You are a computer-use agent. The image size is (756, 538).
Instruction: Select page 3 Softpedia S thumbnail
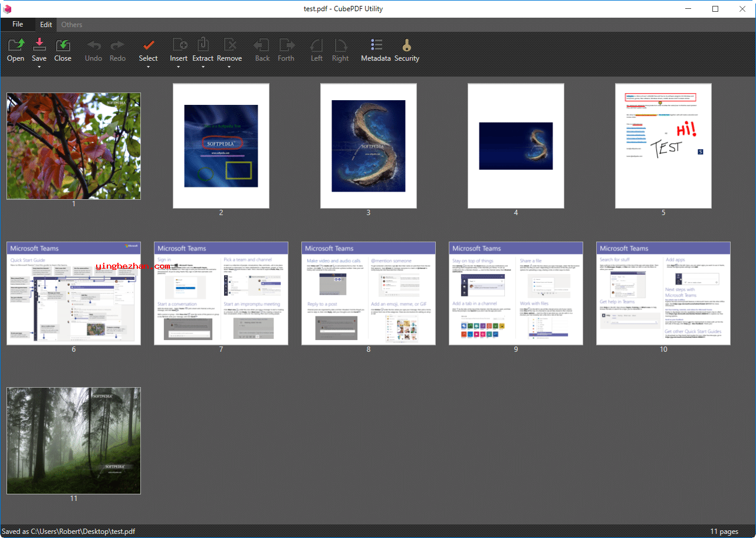(x=369, y=146)
